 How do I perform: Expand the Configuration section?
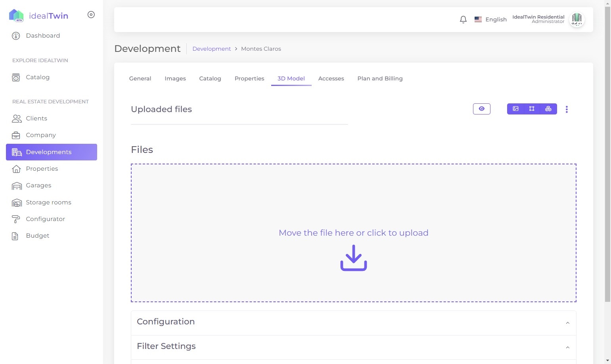(x=353, y=322)
